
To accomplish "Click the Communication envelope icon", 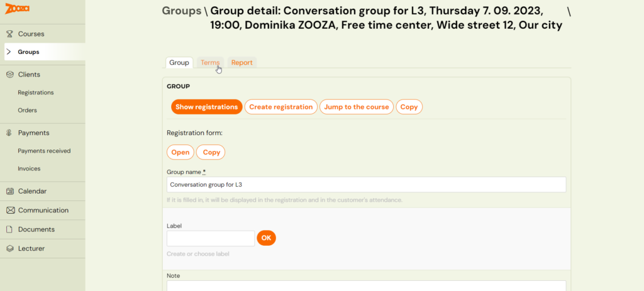I will [x=9, y=211].
